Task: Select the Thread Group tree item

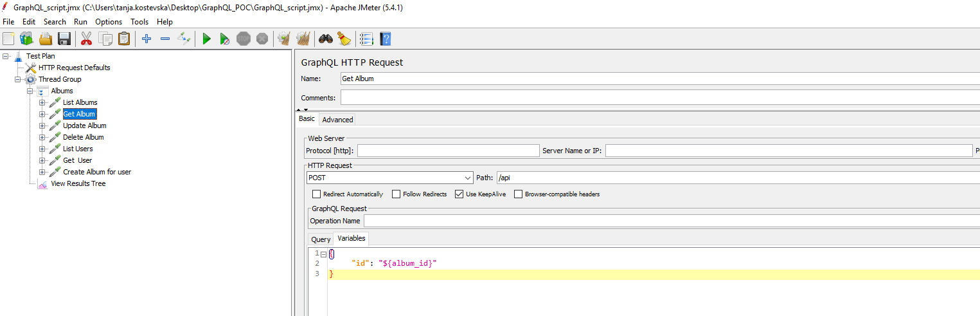Action: pyautogui.click(x=60, y=79)
